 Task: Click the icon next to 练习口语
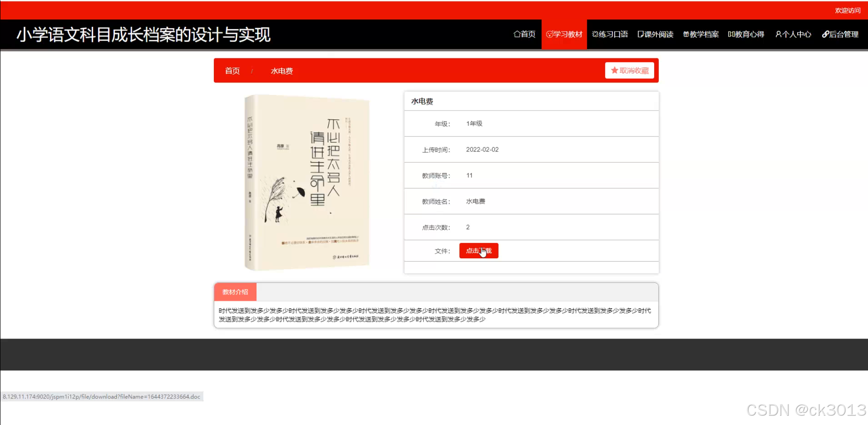point(595,34)
